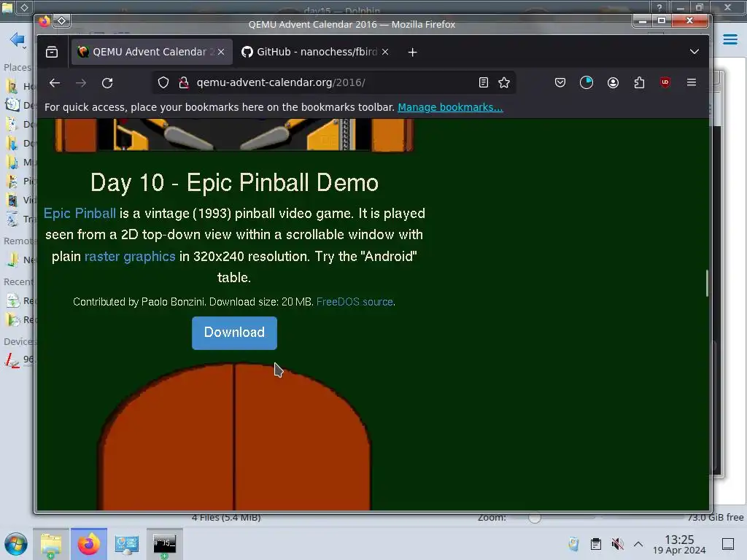Viewport: 747px width, 560px height.
Task: Open the clock showing 13:25
Action: [x=679, y=545]
